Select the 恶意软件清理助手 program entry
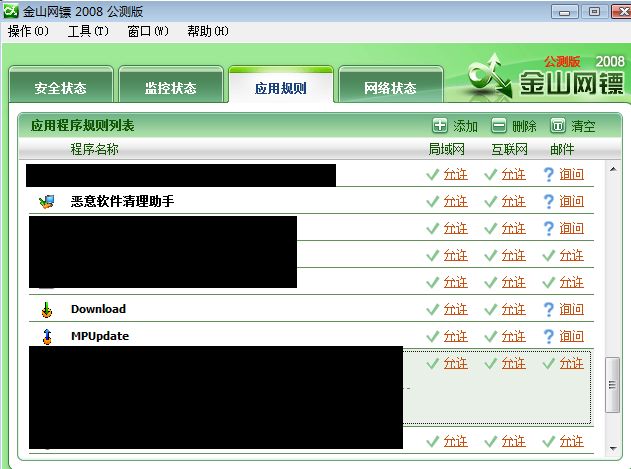The width and height of the screenshot is (631, 469). coord(311,201)
